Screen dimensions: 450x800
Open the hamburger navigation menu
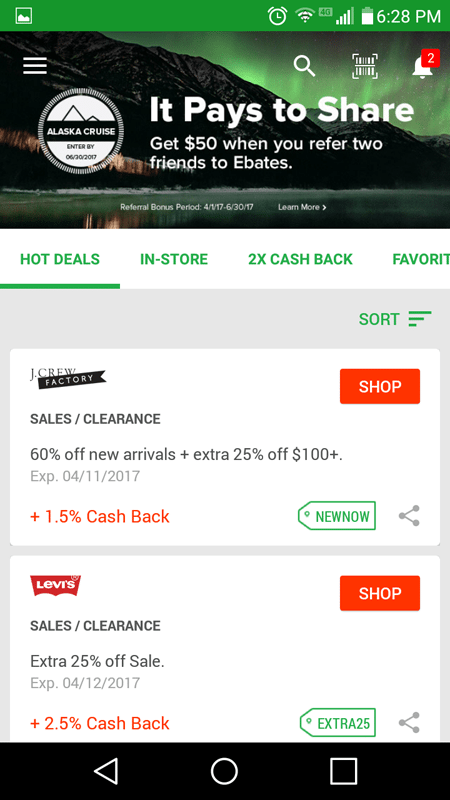click(35, 65)
